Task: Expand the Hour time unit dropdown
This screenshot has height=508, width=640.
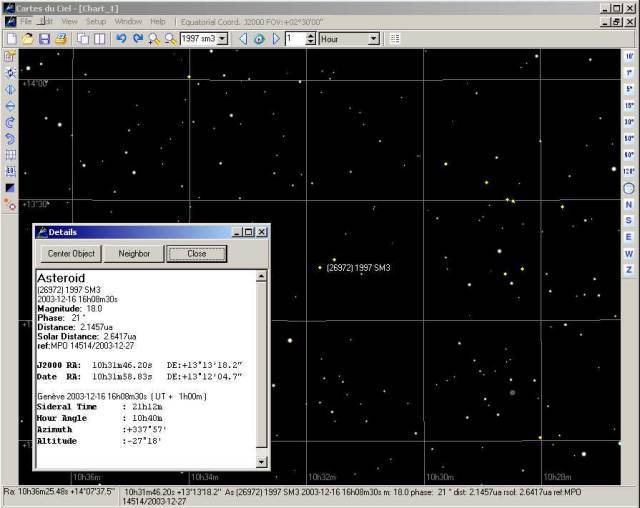Action: click(373, 39)
